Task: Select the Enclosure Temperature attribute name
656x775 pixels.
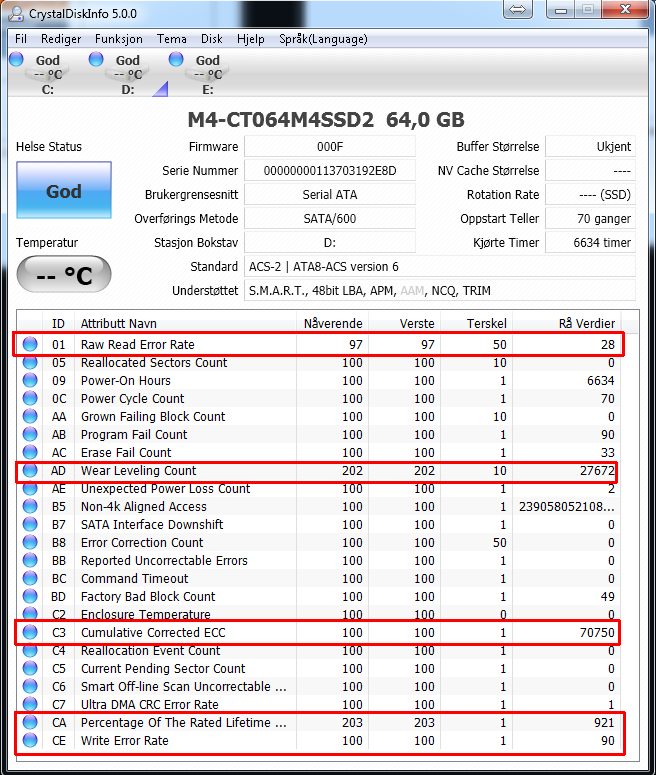Action: (x=146, y=614)
